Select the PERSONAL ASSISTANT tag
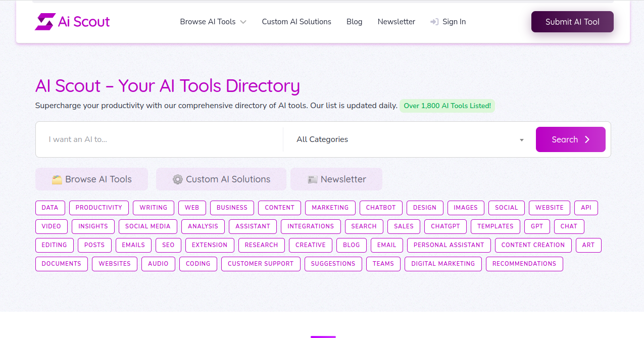The image size is (644, 338). click(x=449, y=245)
